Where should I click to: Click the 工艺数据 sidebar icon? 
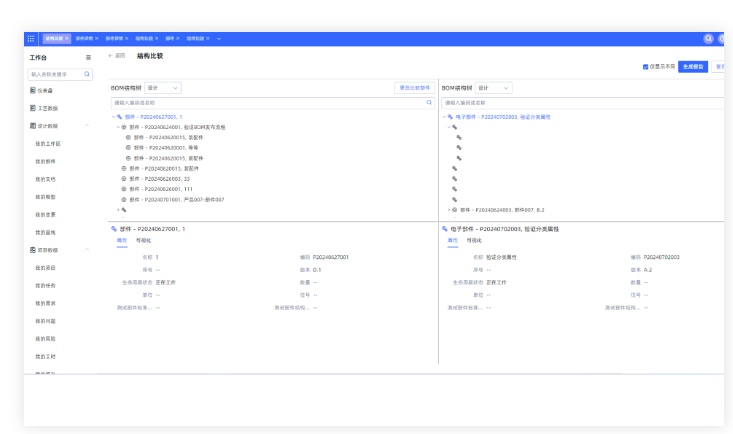click(33, 108)
